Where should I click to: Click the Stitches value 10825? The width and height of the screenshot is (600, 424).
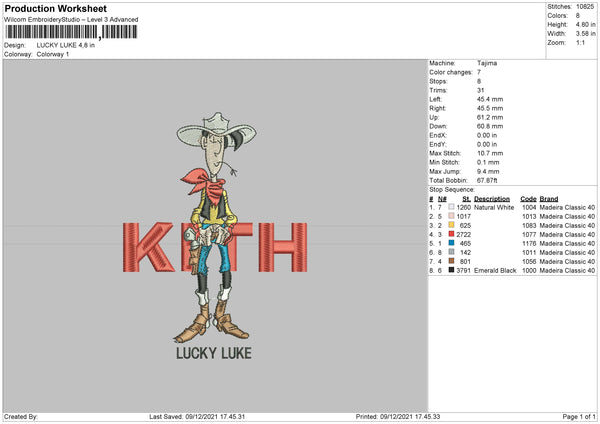click(x=585, y=7)
